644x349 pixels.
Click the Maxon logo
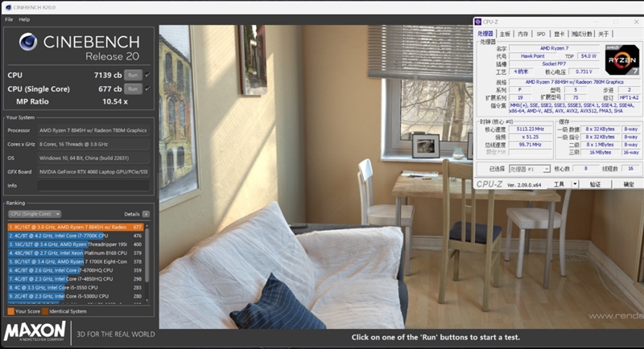[x=35, y=331]
